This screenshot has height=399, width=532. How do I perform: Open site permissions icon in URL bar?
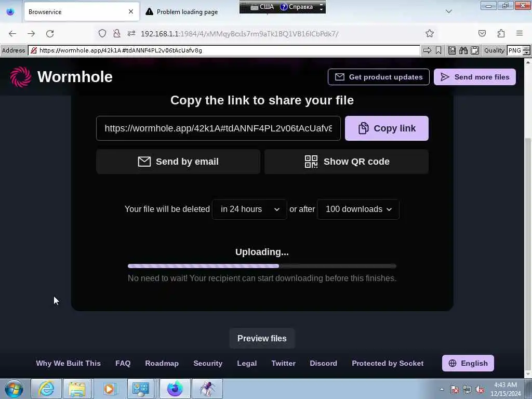pos(131,33)
